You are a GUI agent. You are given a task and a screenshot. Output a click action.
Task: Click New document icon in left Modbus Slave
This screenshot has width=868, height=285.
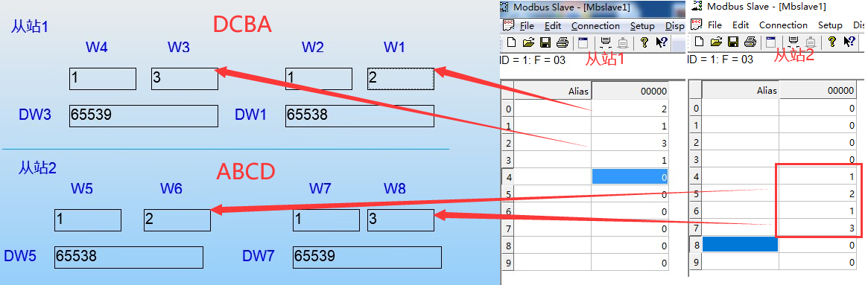512,42
